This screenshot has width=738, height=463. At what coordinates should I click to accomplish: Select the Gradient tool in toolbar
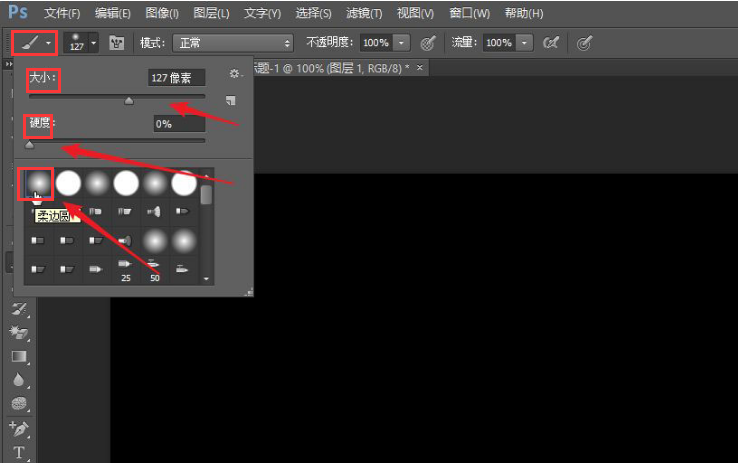19,356
